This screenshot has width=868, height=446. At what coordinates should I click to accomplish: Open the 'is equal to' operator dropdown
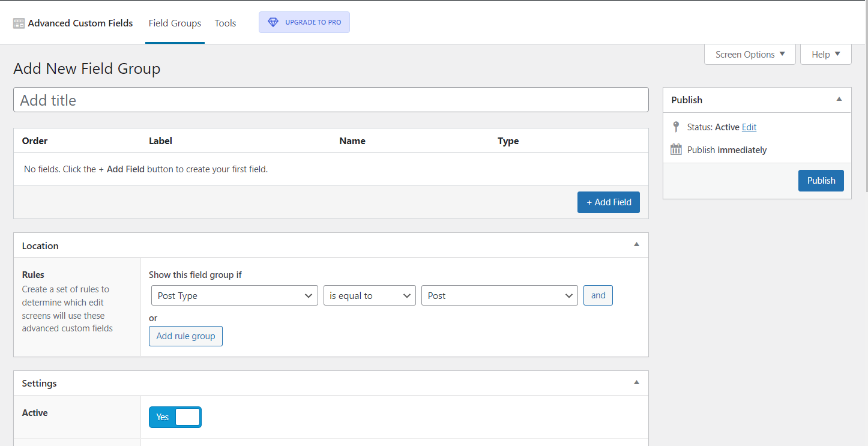point(369,296)
